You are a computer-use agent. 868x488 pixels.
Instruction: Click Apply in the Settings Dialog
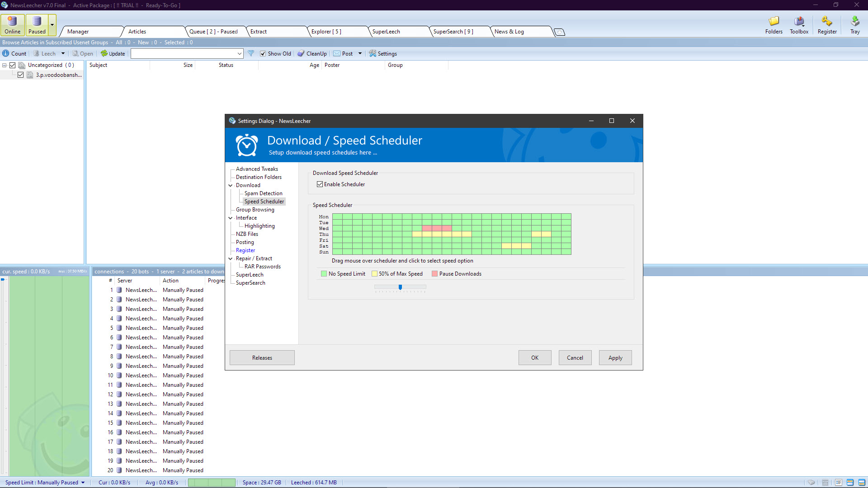615,358
